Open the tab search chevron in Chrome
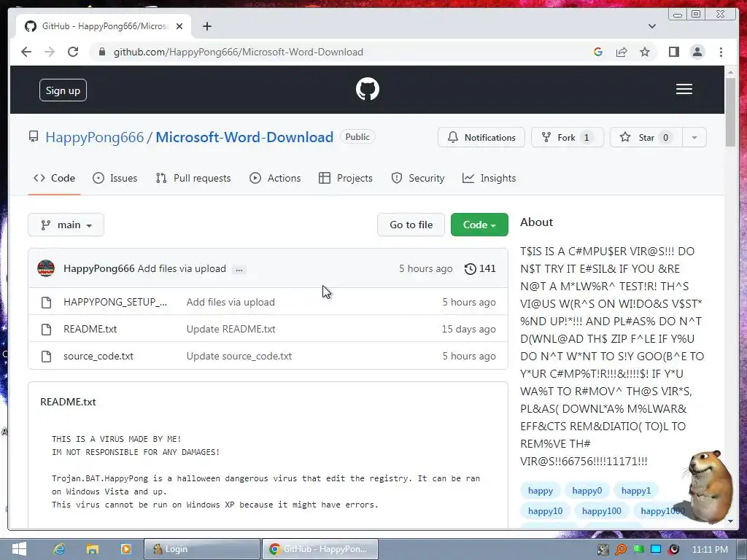Viewport: 747px width, 560px height. (651, 26)
